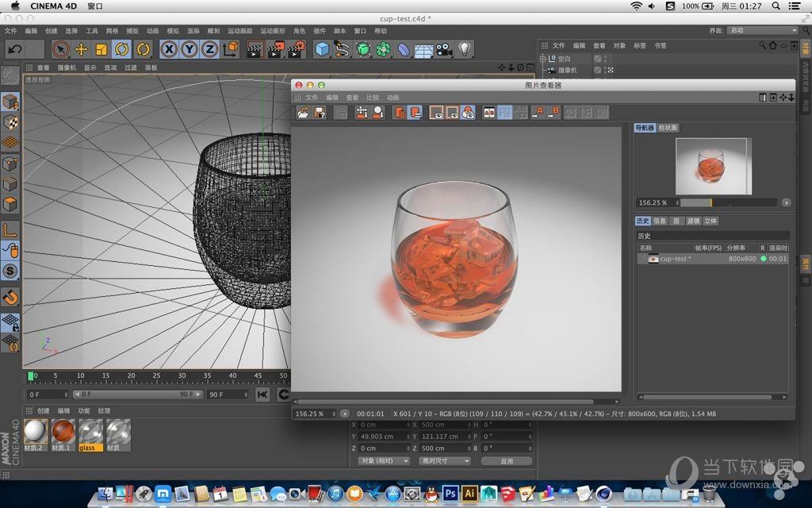
Task: Toggle the render status green dot for cup-test
Action: click(764, 259)
